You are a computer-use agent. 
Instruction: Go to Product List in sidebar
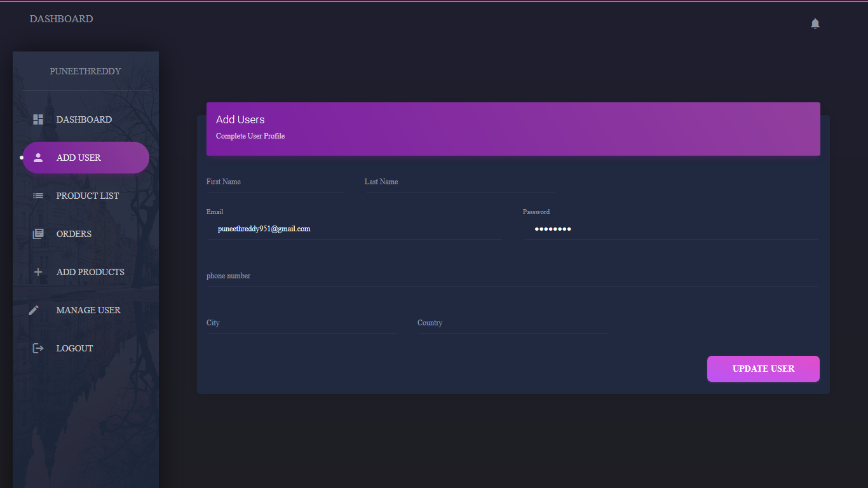86,196
